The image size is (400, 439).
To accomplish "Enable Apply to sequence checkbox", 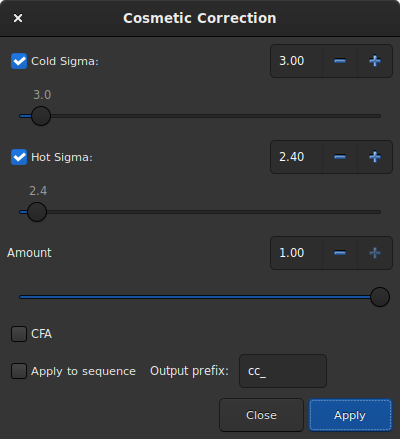I will pos(19,371).
